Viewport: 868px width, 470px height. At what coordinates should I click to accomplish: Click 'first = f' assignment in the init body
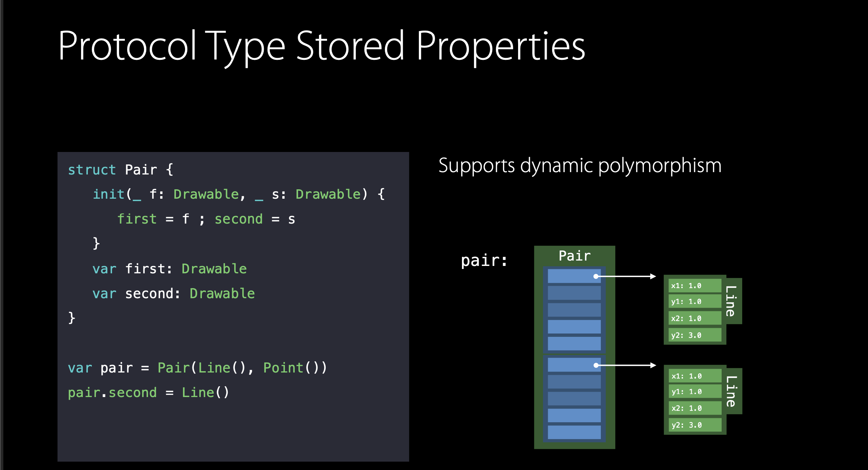pos(153,219)
